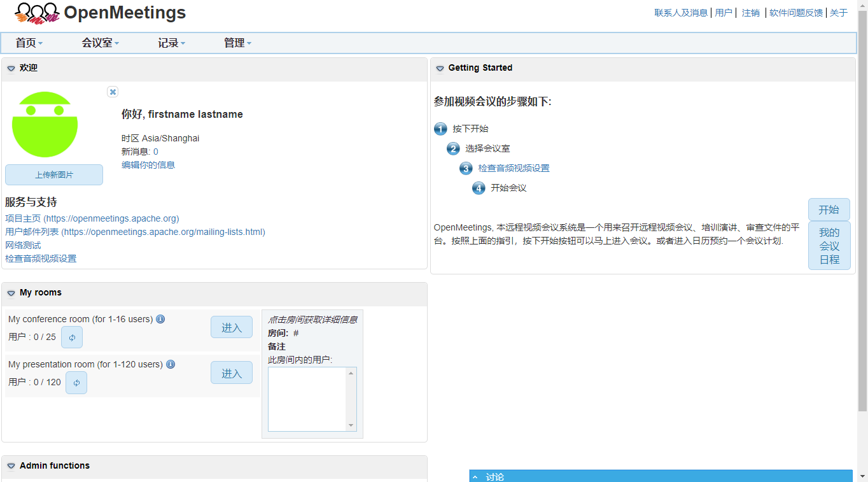The image size is (868, 482).
Task: Click the 你好, firstname lastname greeting
Action: coord(182,115)
